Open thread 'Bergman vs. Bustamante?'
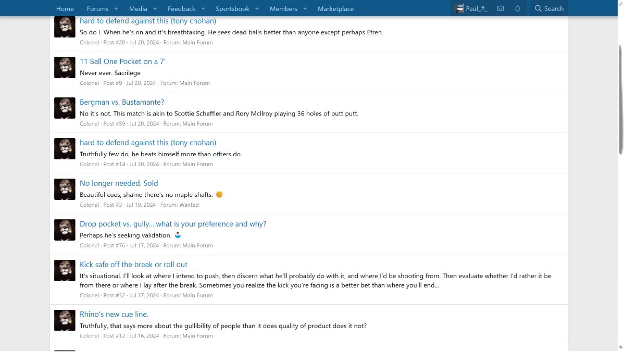The image size is (625, 364). point(122,102)
